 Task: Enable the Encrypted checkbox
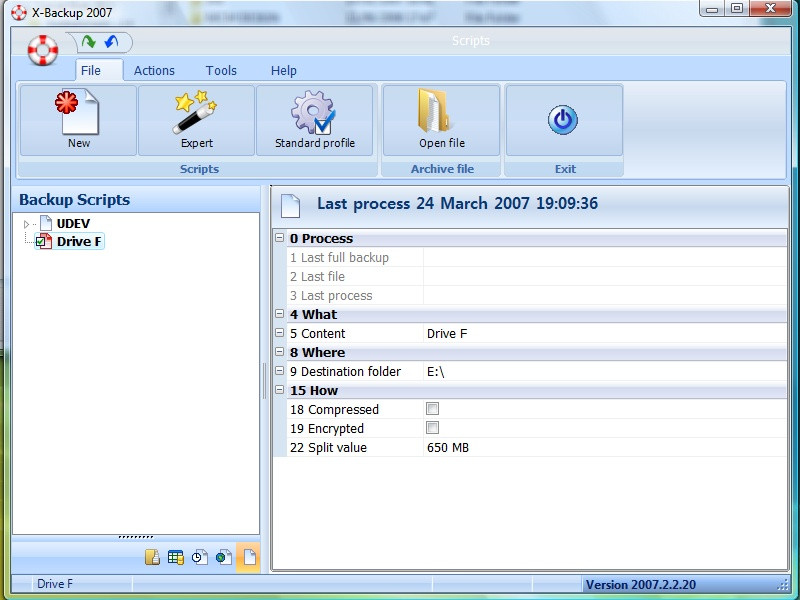click(432, 428)
